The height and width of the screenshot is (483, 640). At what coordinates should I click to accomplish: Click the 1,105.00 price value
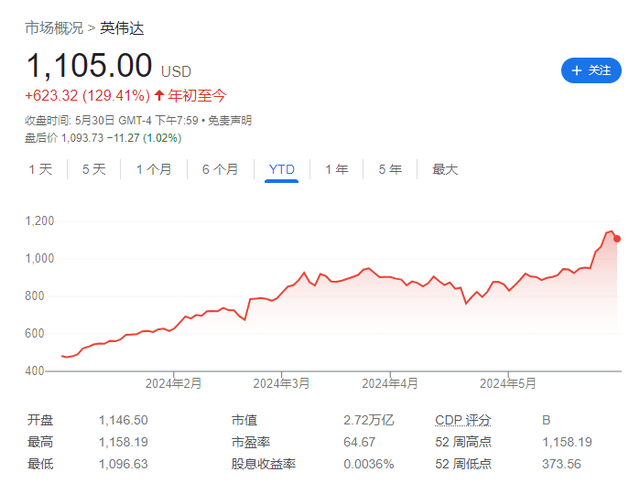pyautogui.click(x=89, y=65)
